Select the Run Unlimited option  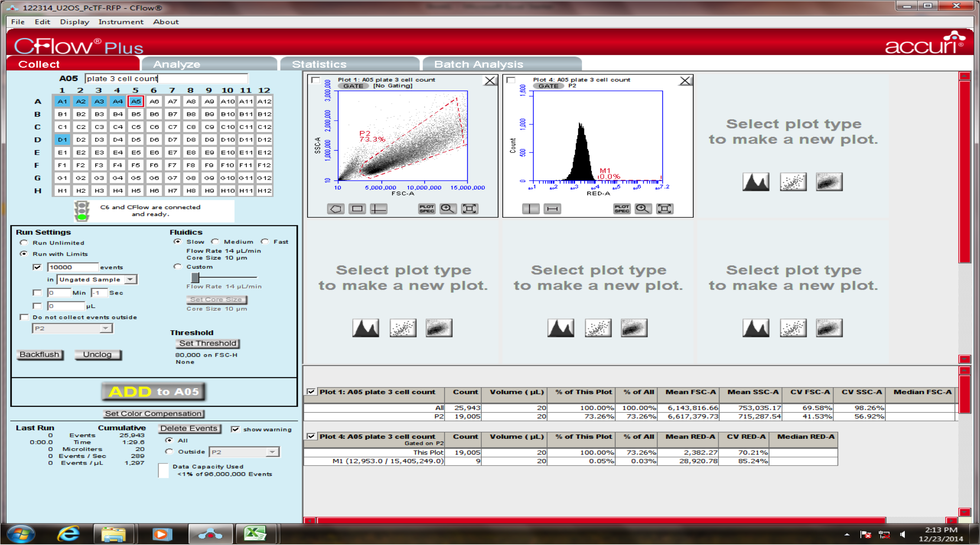pyautogui.click(x=24, y=243)
